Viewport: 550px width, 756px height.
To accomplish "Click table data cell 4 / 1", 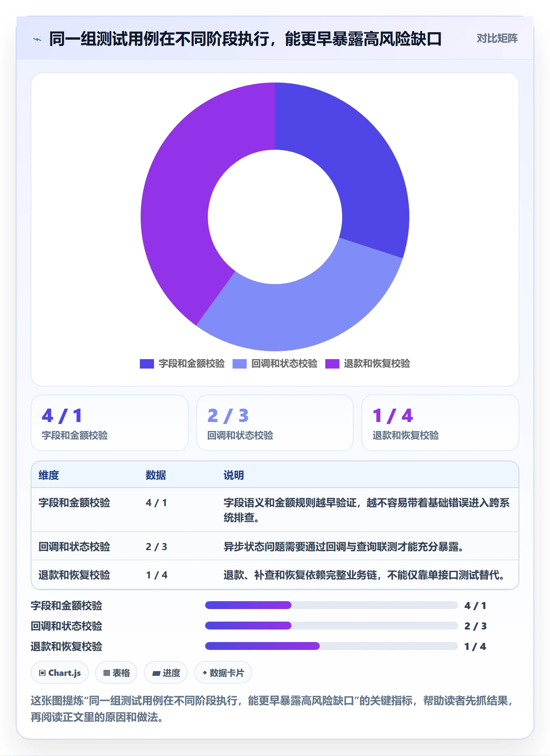I will 156,503.
